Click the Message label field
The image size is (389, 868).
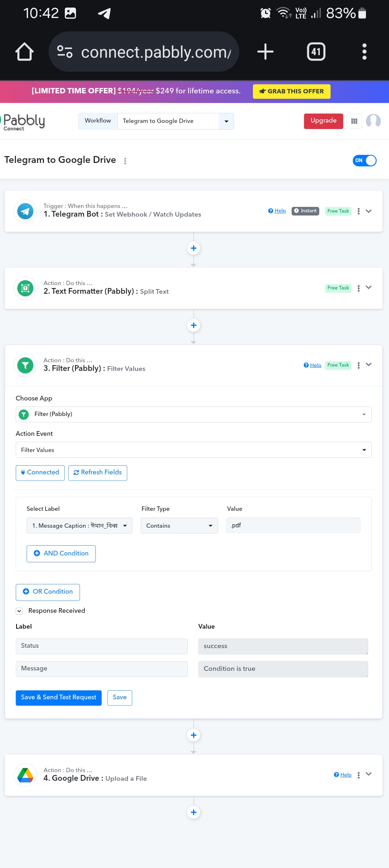[x=102, y=669]
